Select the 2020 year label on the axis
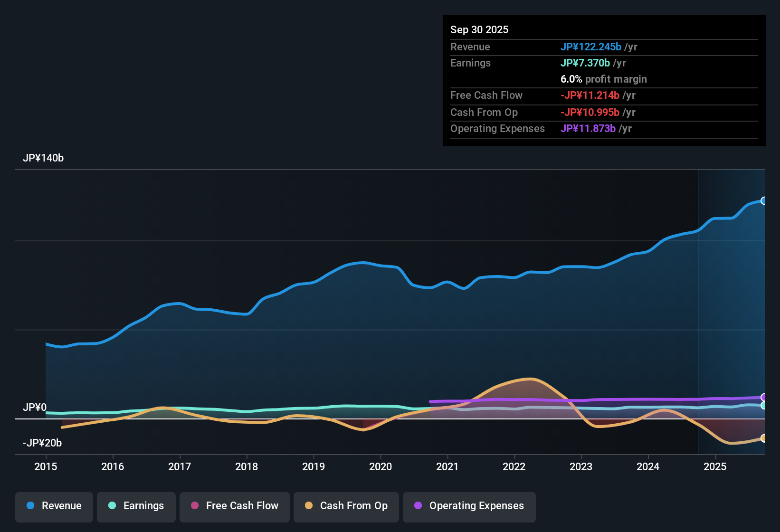The height and width of the screenshot is (532, 780). (x=380, y=467)
